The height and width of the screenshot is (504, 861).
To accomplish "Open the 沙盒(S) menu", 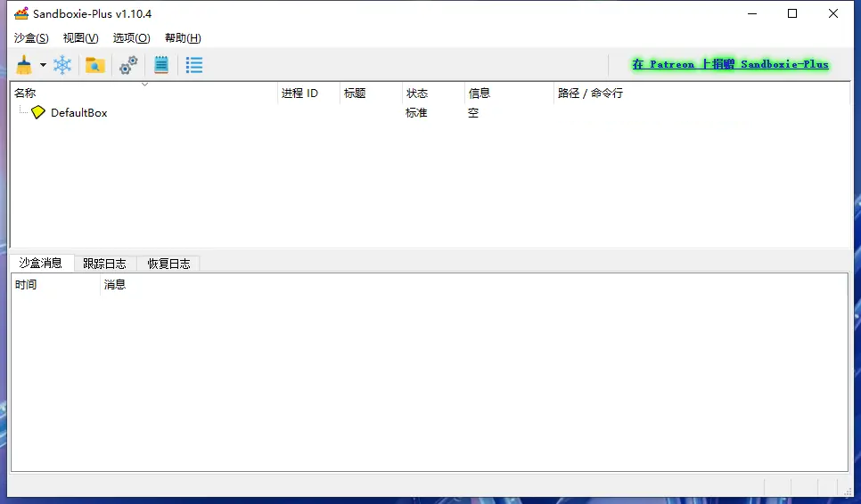I will pos(31,37).
